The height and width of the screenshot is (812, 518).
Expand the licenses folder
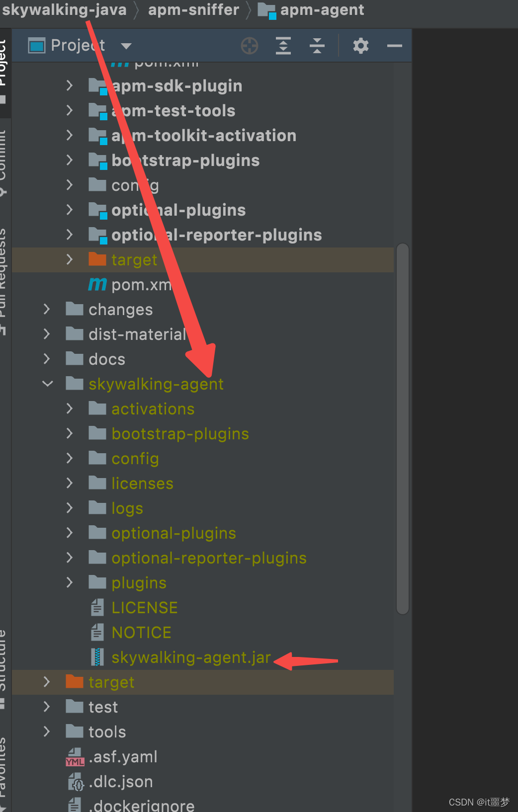(70, 483)
